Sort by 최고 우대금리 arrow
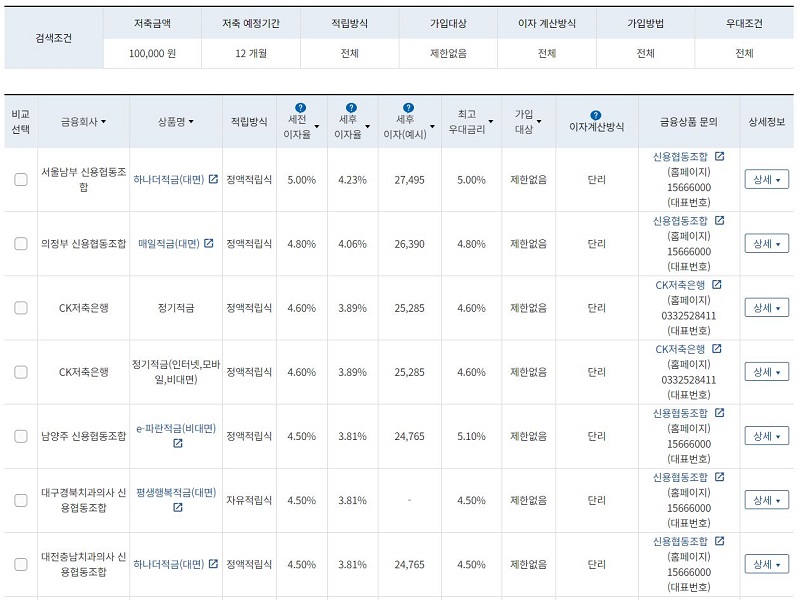The width and height of the screenshot is (800, 600). click(491, 121)
